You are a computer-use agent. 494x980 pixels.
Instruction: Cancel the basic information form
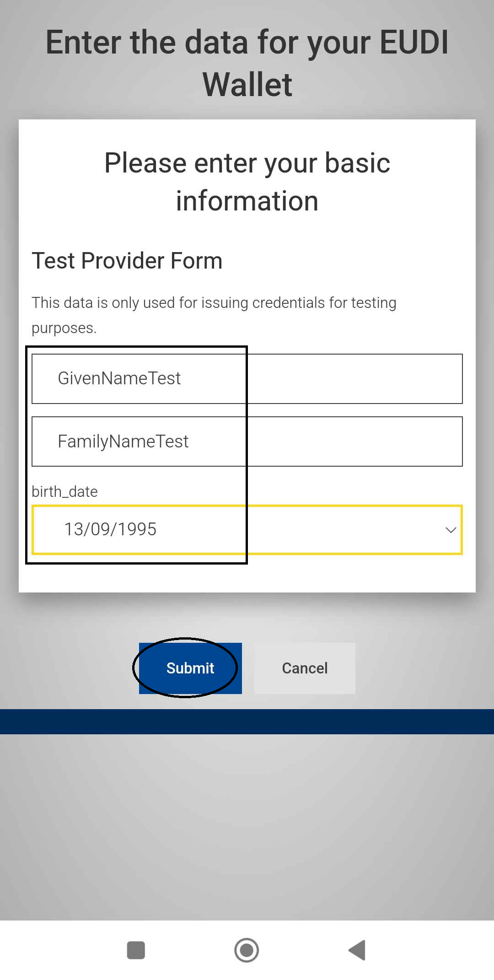(x=305, y=668)
